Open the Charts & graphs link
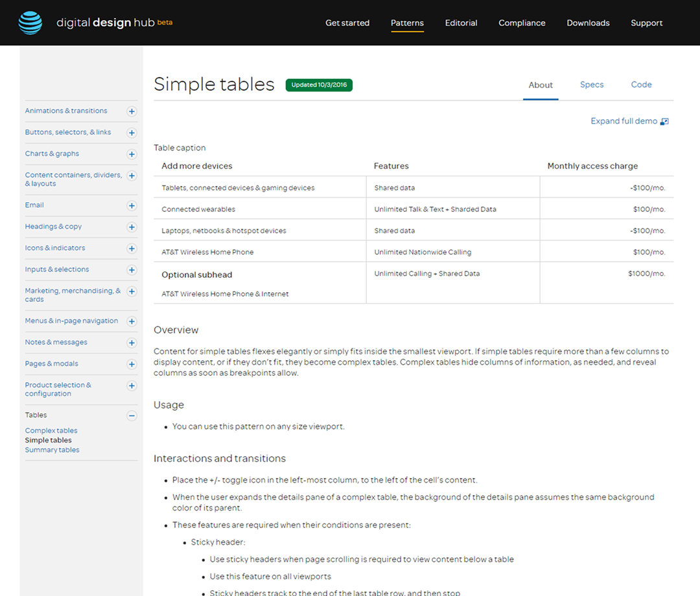 [x=52, y=154]
